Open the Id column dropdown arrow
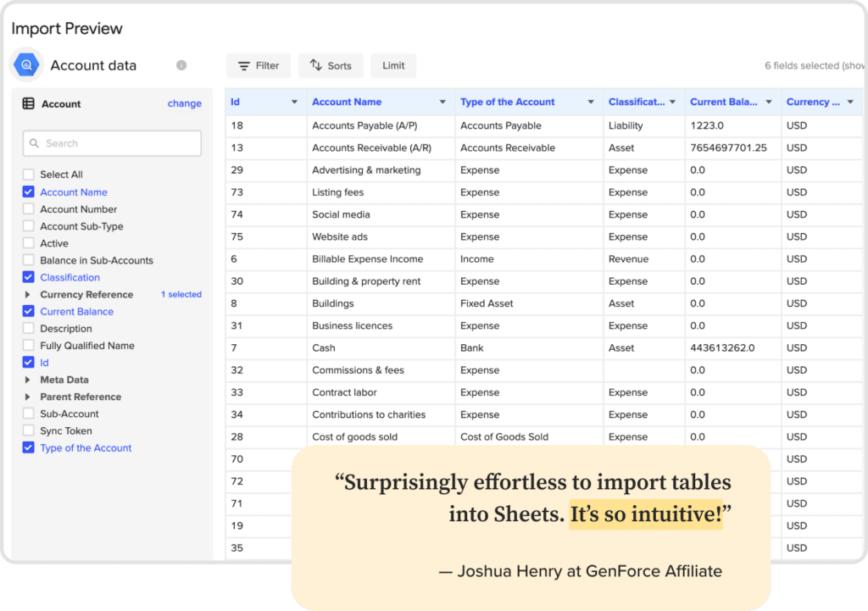This screenshot has width=868, height=611. [x=294, y=102]
